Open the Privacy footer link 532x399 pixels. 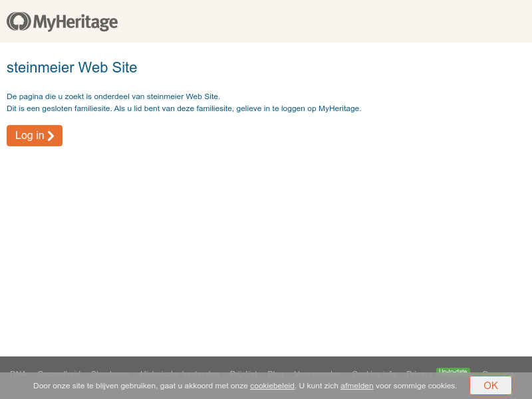click(418, 374)
